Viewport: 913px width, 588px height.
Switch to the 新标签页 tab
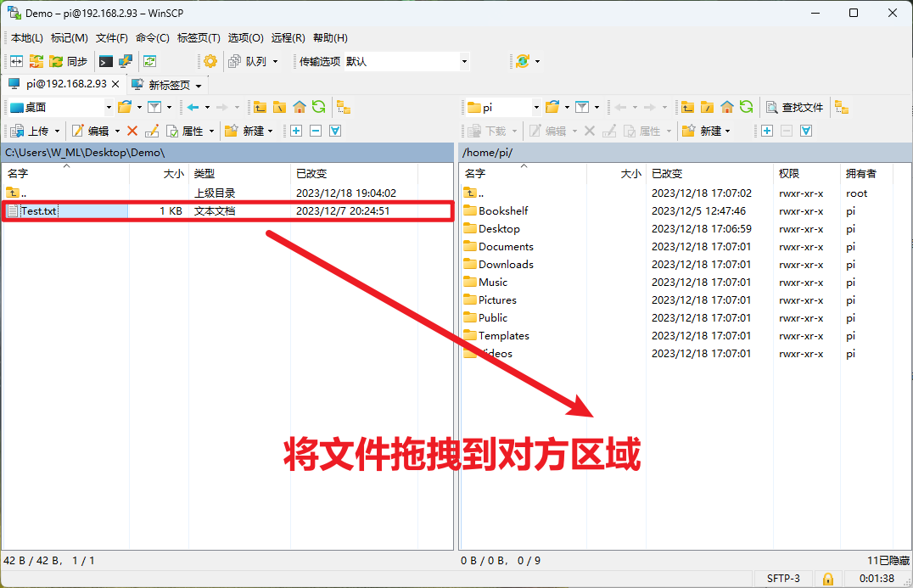(x=168, y=85)
